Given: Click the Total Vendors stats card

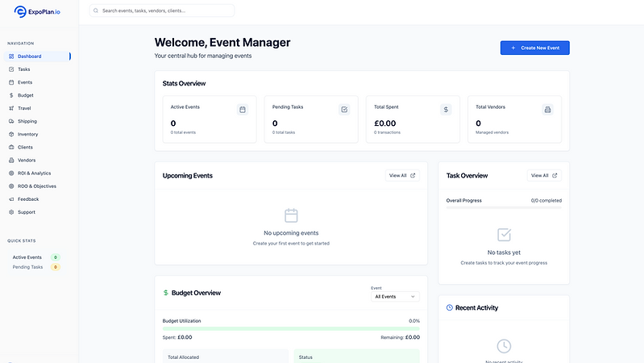Looking at the screenshot, I should [514, 119].
